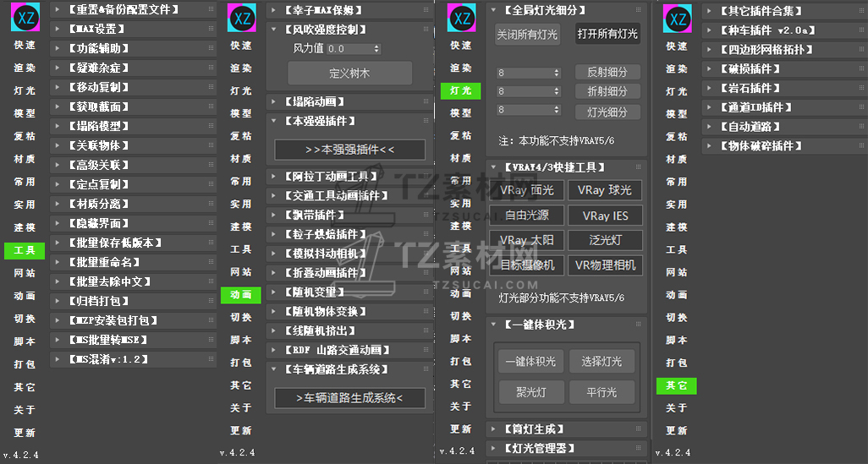
Task: Select the green highlighted 其它 tab
Action: [x=677, y=385]
